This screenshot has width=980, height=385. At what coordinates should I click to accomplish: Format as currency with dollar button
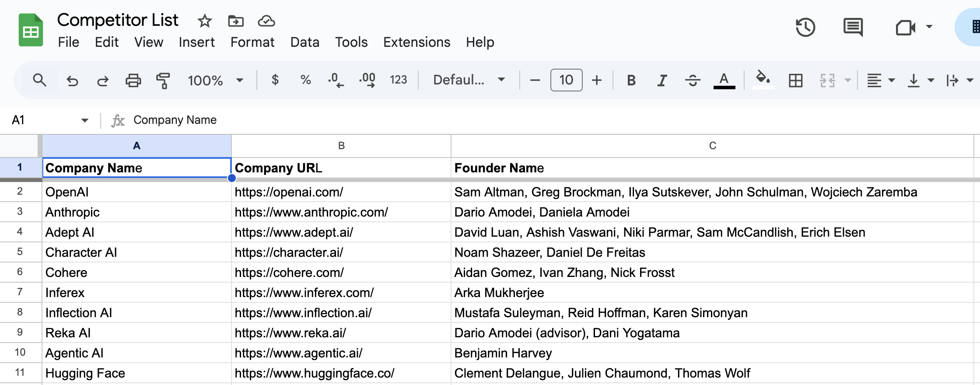point(275,80)
